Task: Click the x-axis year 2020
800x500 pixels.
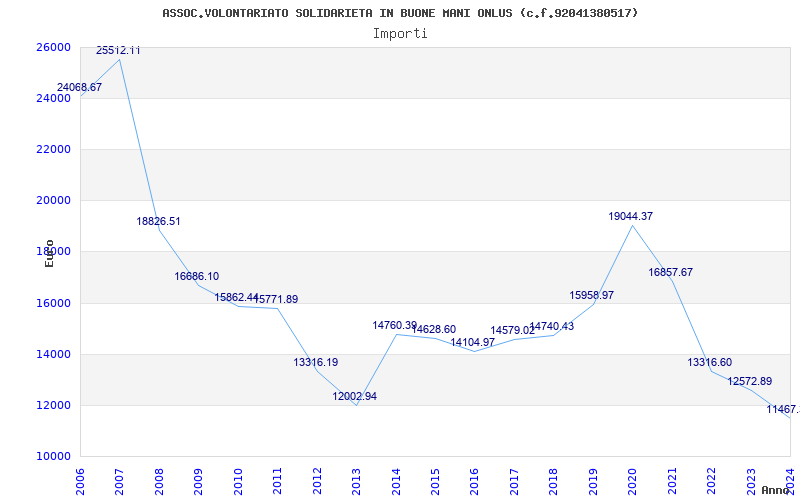Action: pos(632,481)
